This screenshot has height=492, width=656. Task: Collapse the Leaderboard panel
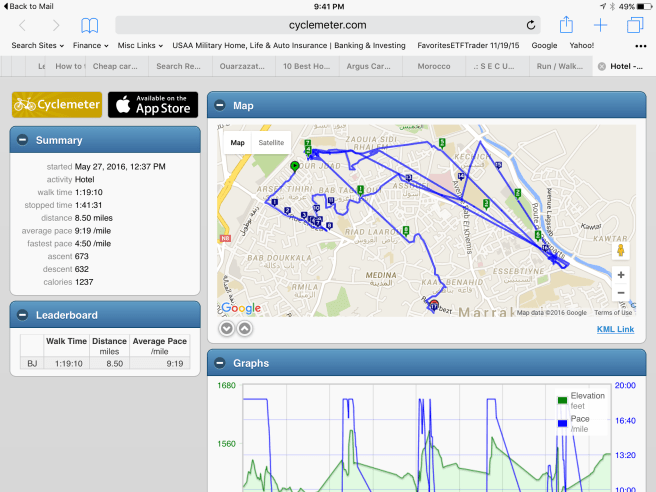[22, 314]
